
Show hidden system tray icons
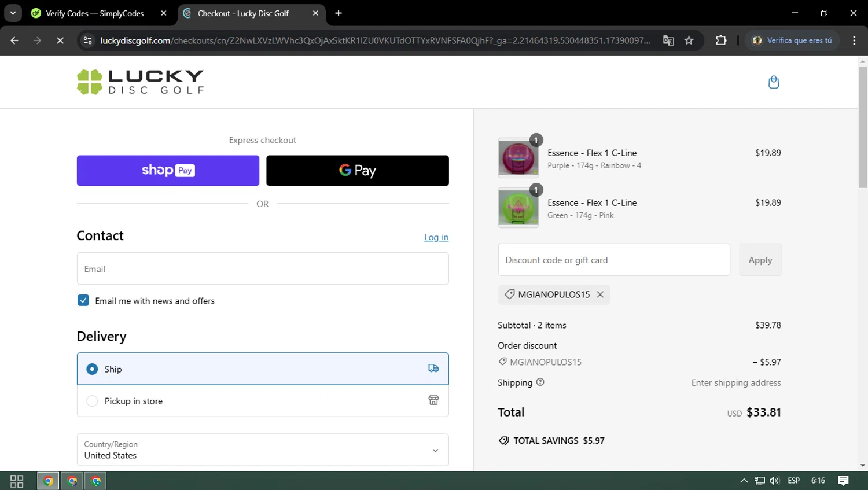tap(744, 481)
